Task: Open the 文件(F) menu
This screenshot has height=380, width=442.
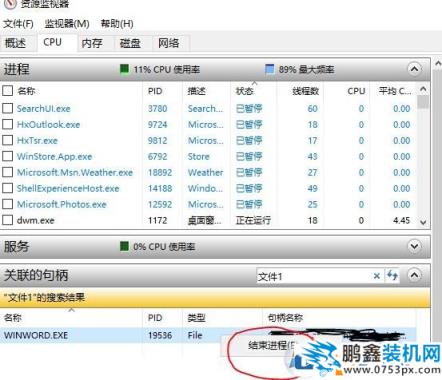Action: tap(18, 24)
